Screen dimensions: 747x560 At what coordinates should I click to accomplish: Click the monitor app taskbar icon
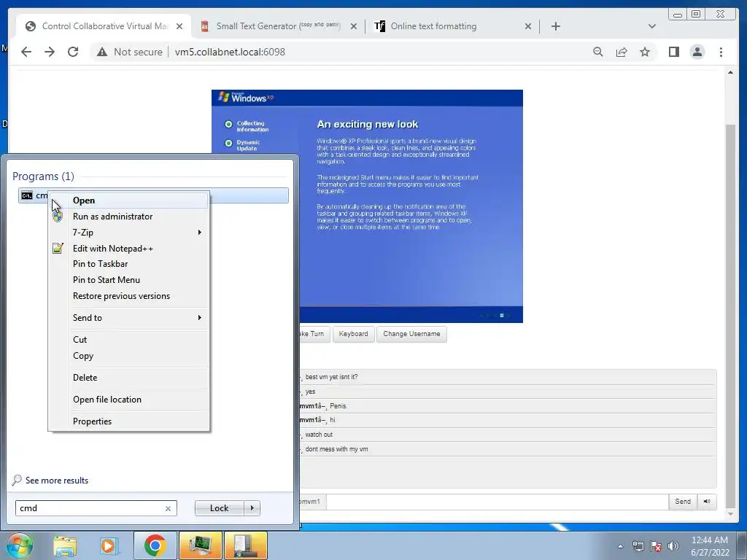[200, 545]
